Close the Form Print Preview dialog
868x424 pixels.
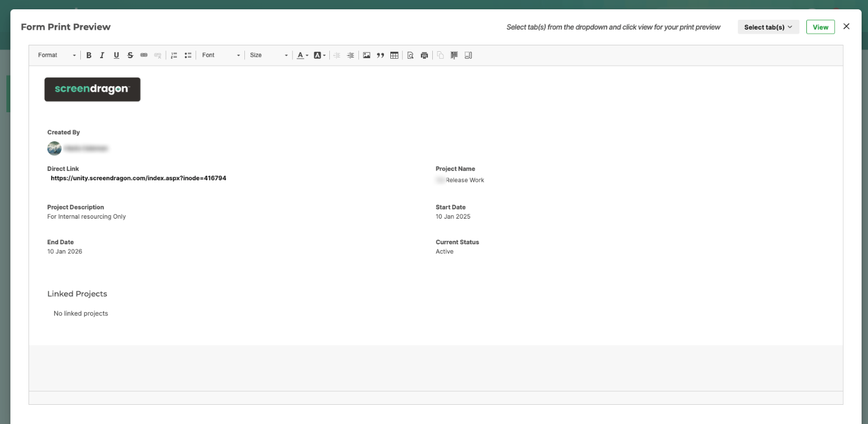[846, 27]
